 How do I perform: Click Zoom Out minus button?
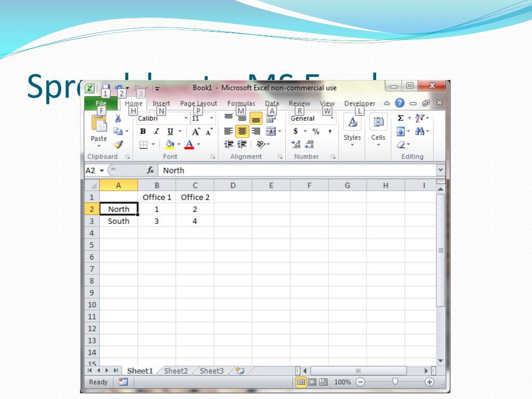coord(361,382)
